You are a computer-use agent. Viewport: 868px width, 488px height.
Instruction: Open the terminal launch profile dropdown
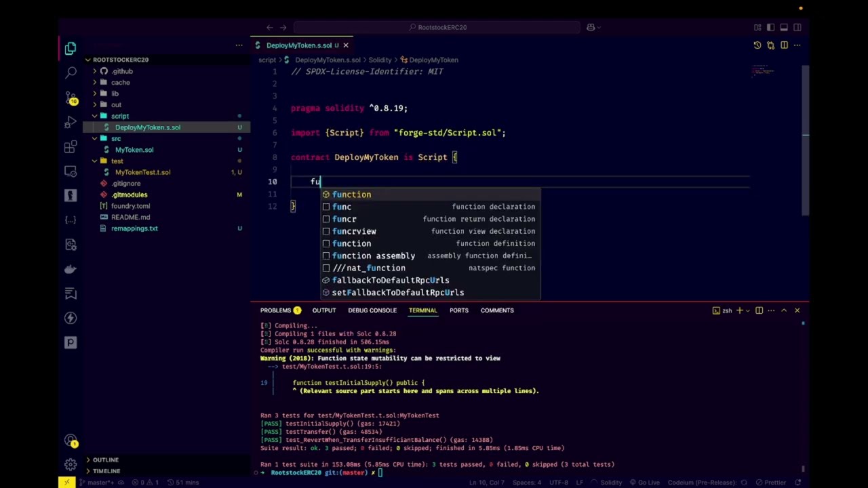(x=749, y=310)
